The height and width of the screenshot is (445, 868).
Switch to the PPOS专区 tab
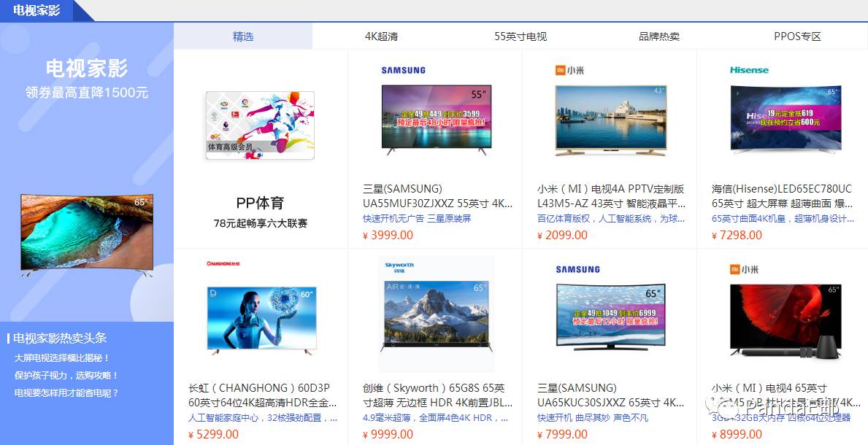click(x=798, y=36)
